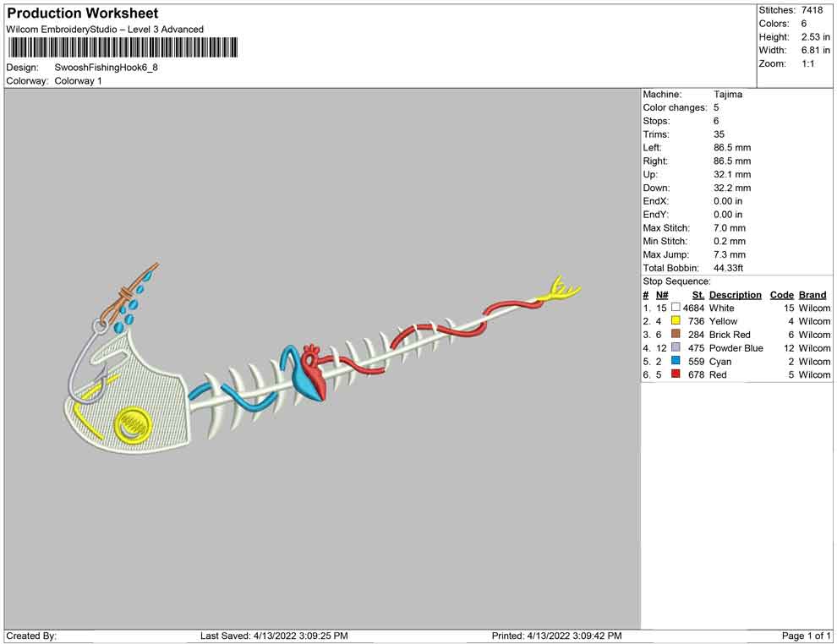Click the 'St.' column header
The image size is (837, 644).
[698, 295]
